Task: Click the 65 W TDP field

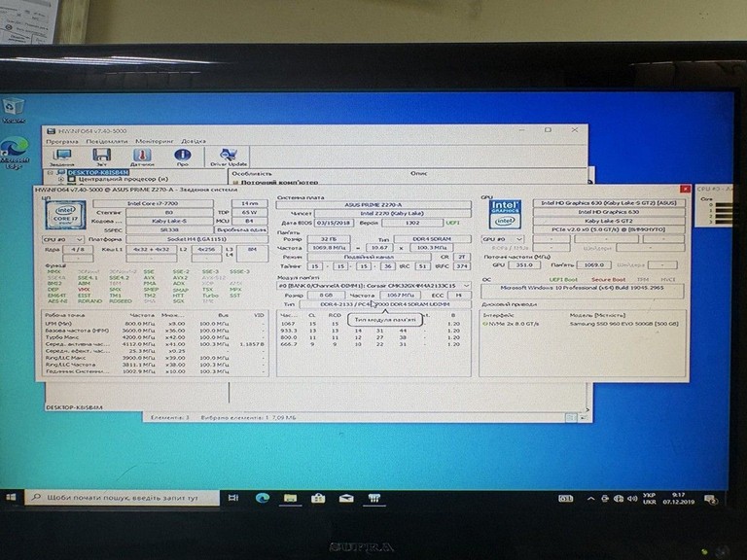Action: pyautogui.click(x=250, y=212)
